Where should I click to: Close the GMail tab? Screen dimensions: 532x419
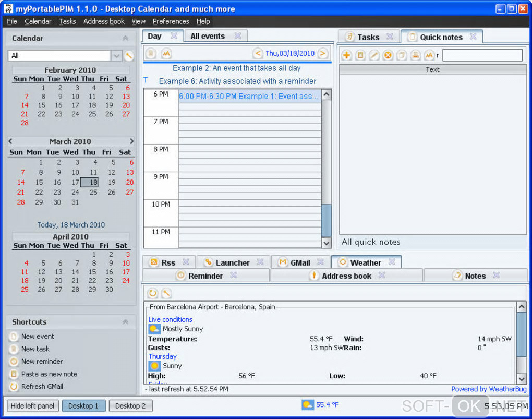click(320, 262)
